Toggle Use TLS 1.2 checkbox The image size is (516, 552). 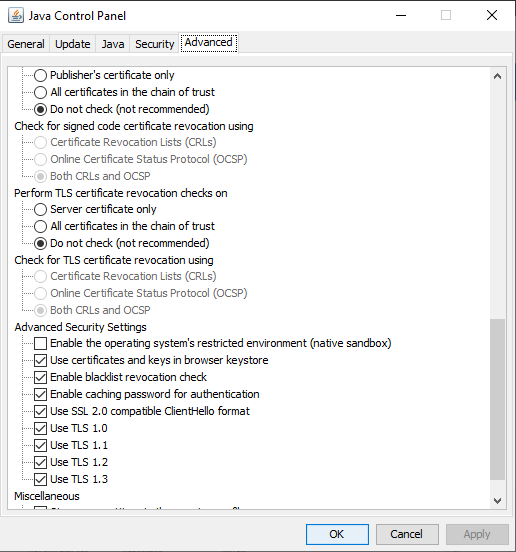[40, 462]
